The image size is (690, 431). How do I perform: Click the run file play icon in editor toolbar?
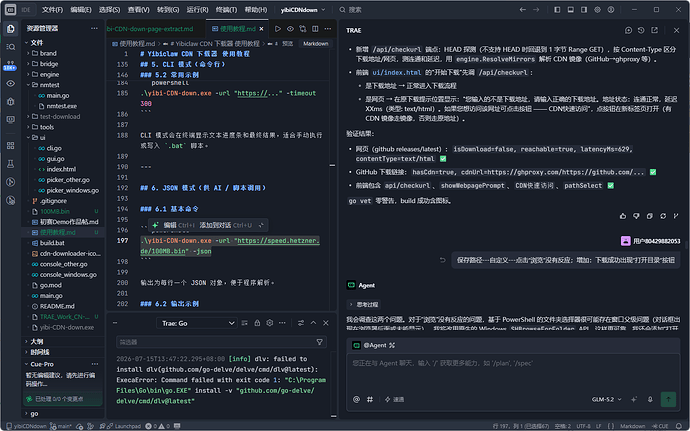point(278,29)
